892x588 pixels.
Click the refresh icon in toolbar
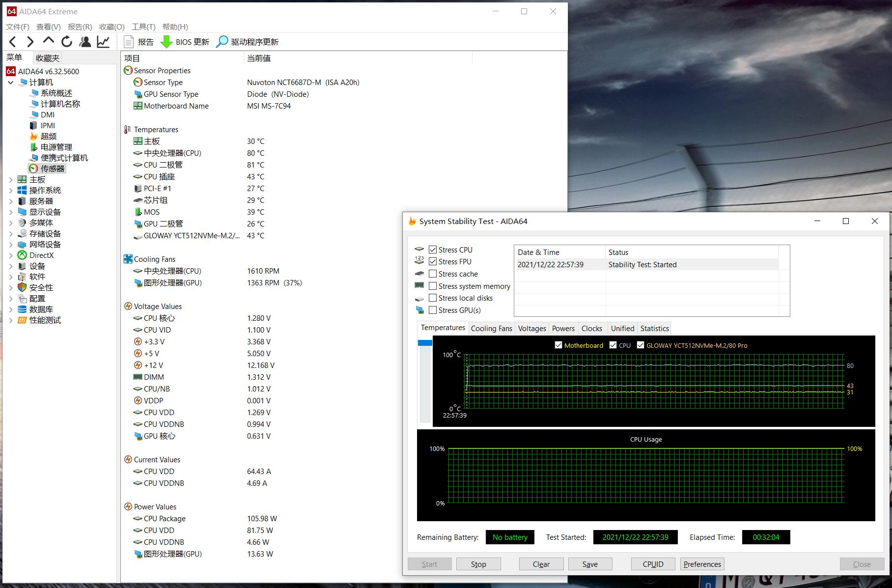click(67, 42)
